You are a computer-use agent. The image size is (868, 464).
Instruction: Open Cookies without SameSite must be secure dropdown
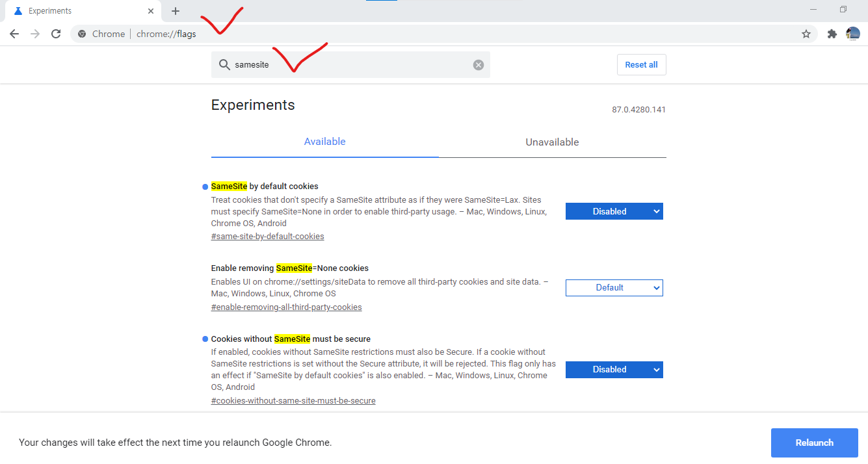coord(614,369)
